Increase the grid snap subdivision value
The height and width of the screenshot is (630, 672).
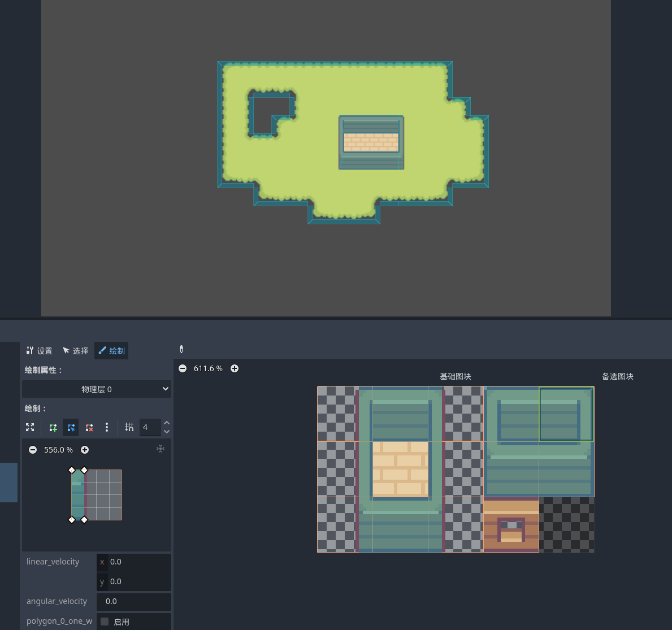pos(167,423)
